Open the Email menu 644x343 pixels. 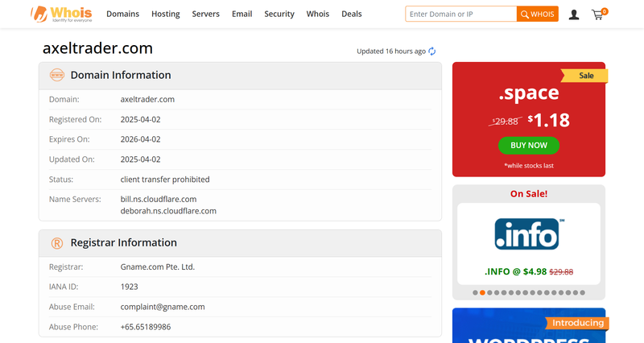(x=242, y=14)
